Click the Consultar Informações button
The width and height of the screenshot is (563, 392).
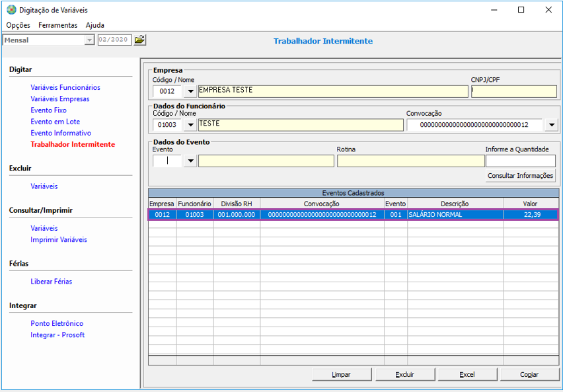pos(520,176)
